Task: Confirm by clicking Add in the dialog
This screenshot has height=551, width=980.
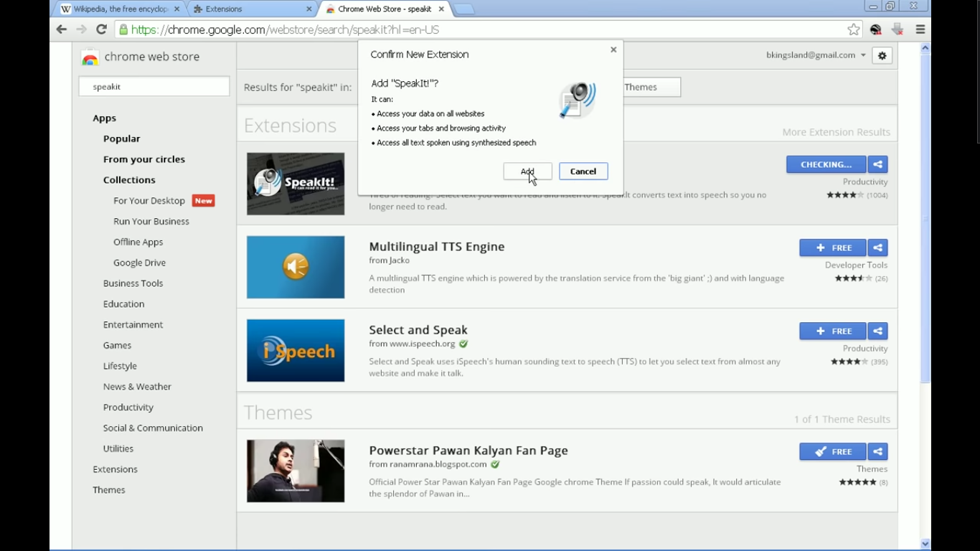Action: click(527, 171)
